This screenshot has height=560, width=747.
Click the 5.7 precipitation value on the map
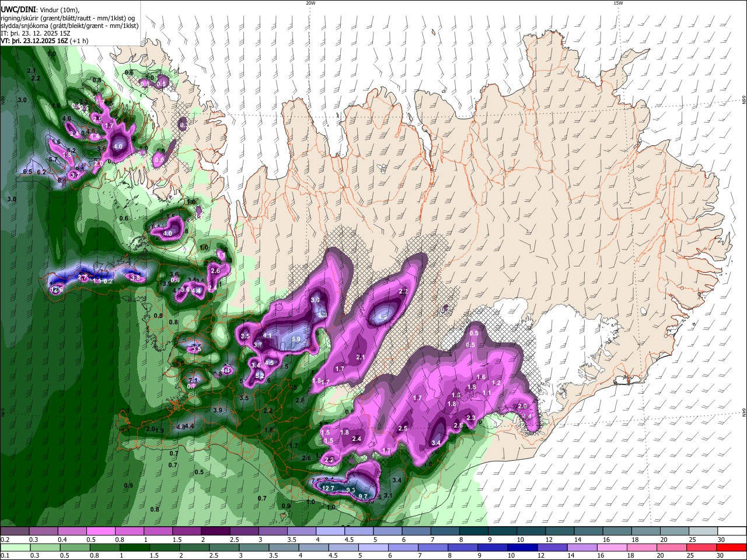(53, 159)
